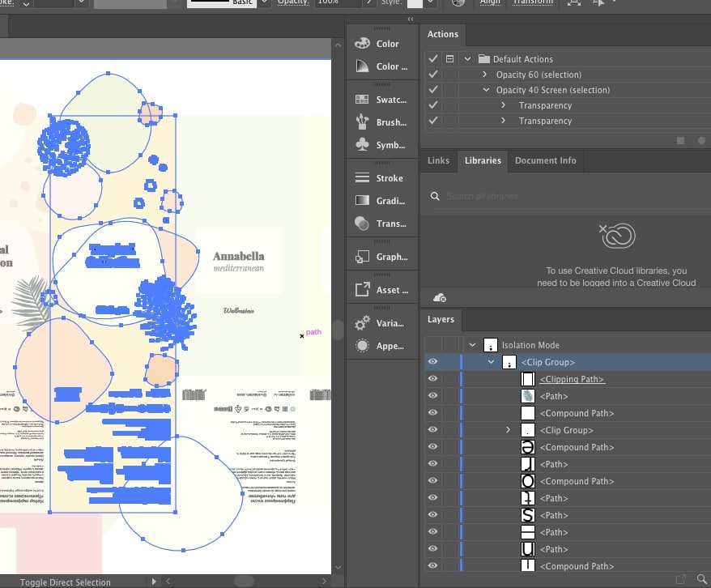Open the Brushes panel icon
The image size is (711, 588).
pos(362,122)
